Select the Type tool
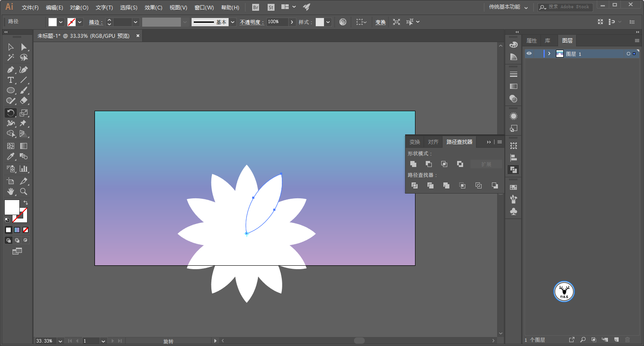 [x=11, y=80]
